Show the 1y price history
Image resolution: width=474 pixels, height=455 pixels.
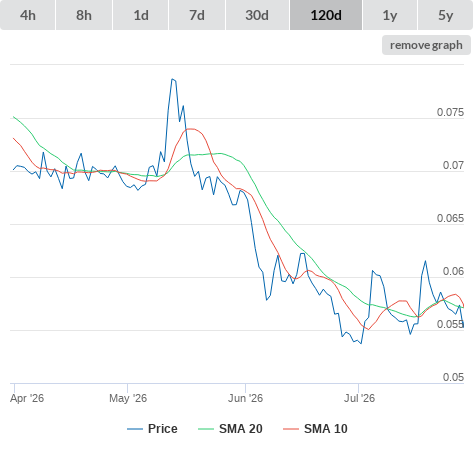(x=390, y=15)
